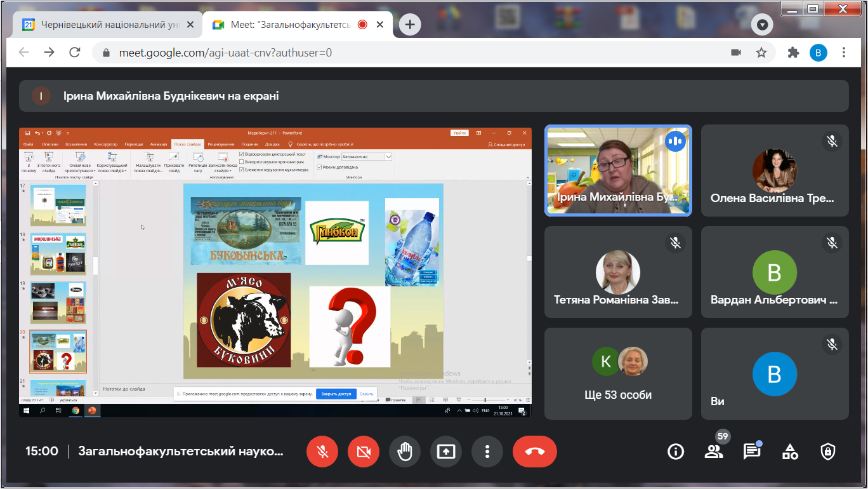
Task: Show the participants list of 59 people
Action: (x=714, y=452)
